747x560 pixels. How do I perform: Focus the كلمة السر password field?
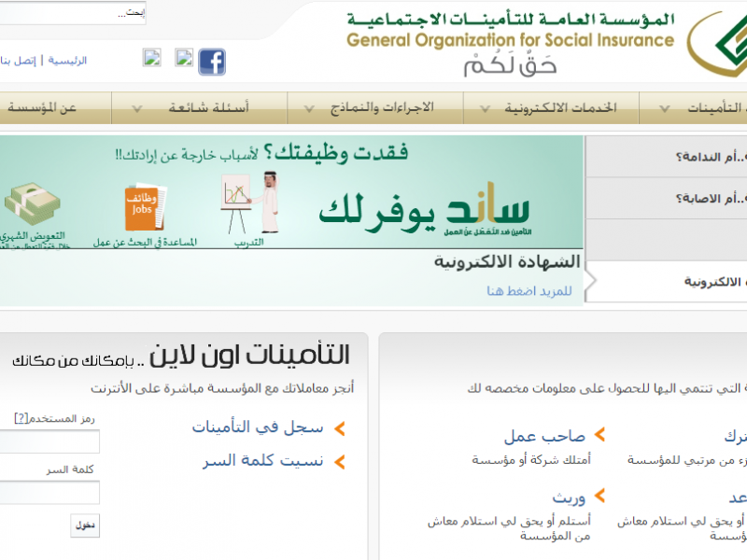(49, 493)
